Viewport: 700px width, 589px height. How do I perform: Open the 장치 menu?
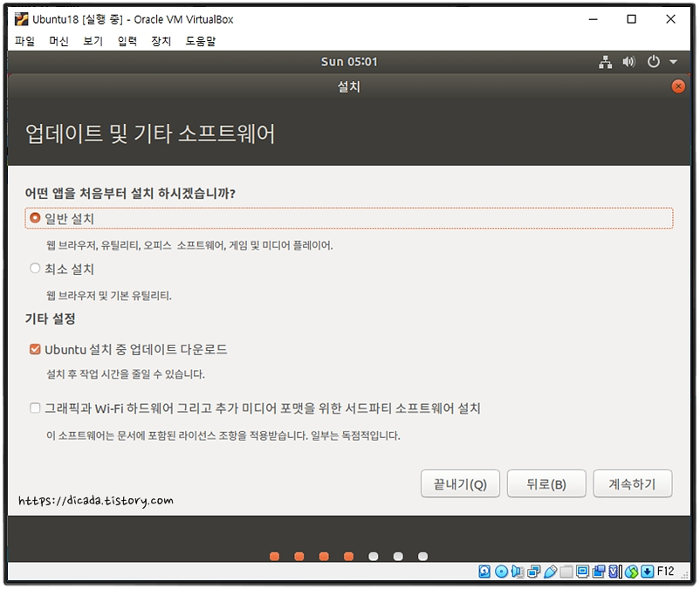coord(161,41)
